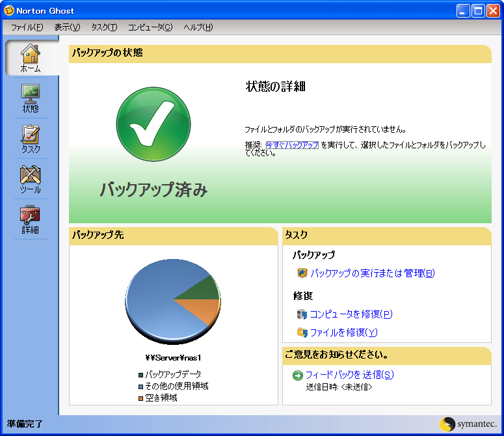Open the 表示(V) menu
The height and width of the screenshot is (436, 504).
(x=67, y=27)
